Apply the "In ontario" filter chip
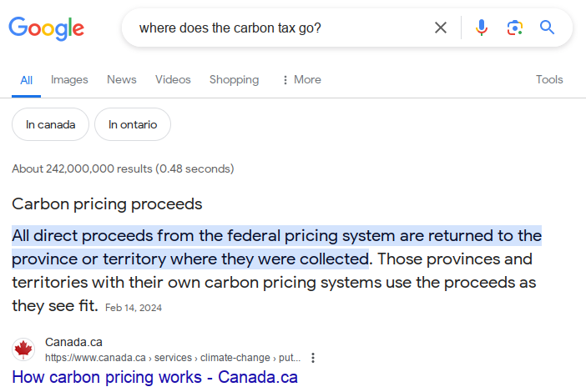 [132, 124]
